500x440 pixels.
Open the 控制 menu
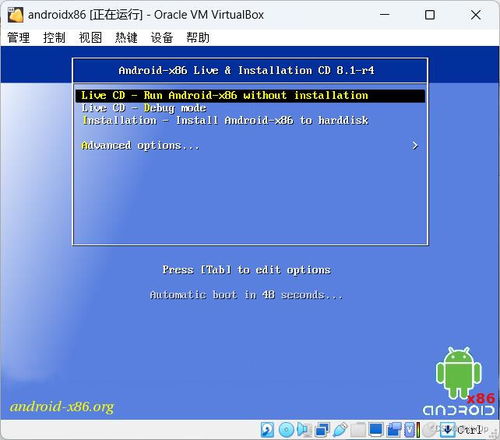click(x=54, y=38)
